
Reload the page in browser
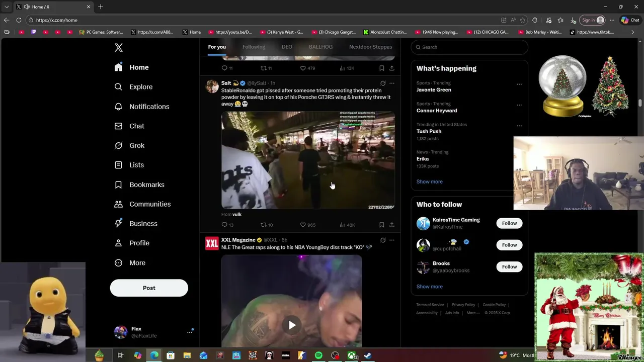(x=19, y=20)
